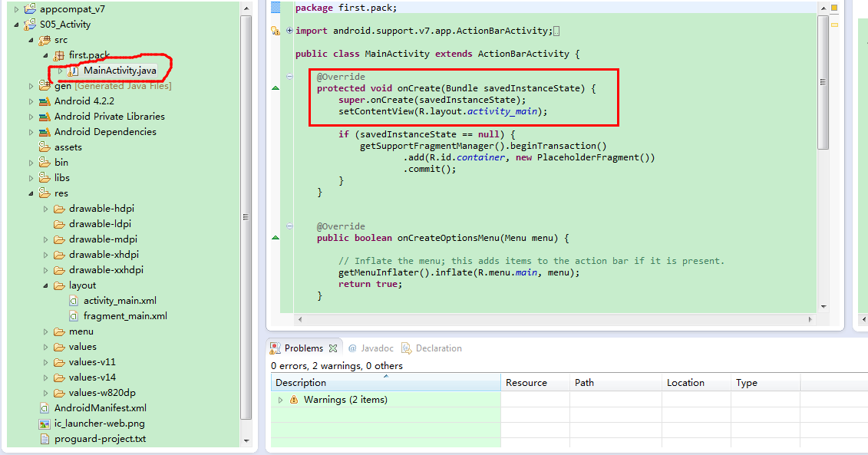Click the activity_main.xml file icon
868x455 pixels.
click(x=73, y=301)
